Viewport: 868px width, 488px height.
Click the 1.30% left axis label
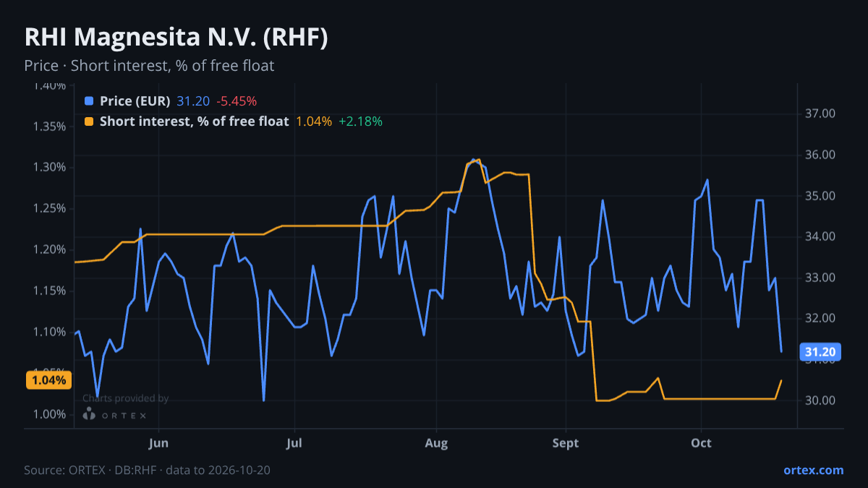(x=50, y=167)
